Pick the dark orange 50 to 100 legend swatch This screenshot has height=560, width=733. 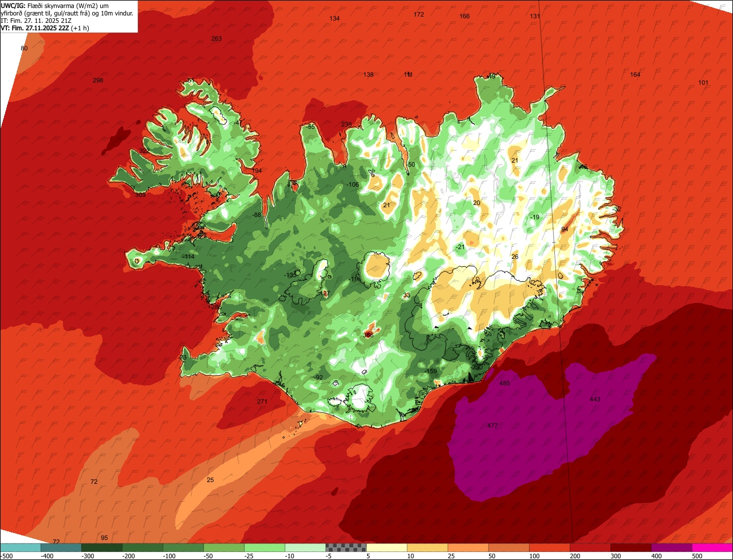click(509, 547)
